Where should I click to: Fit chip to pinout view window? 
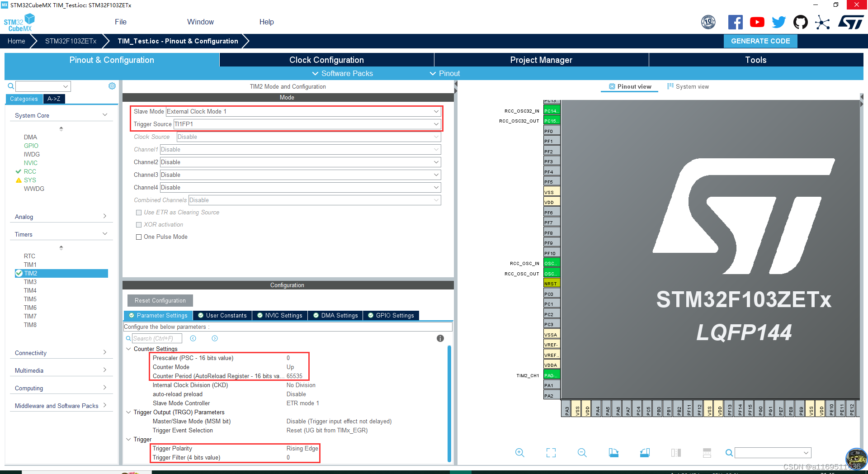(x=551, y=453)
